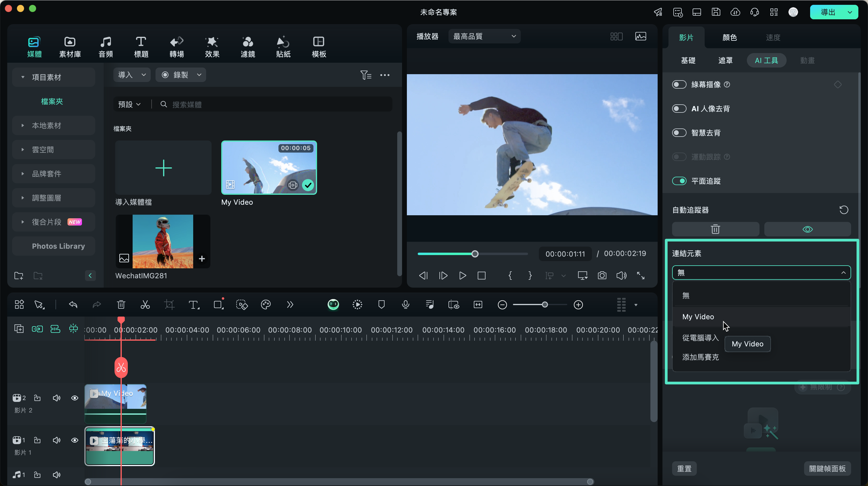Click the player progress slider handle

[x=475, y=254]
